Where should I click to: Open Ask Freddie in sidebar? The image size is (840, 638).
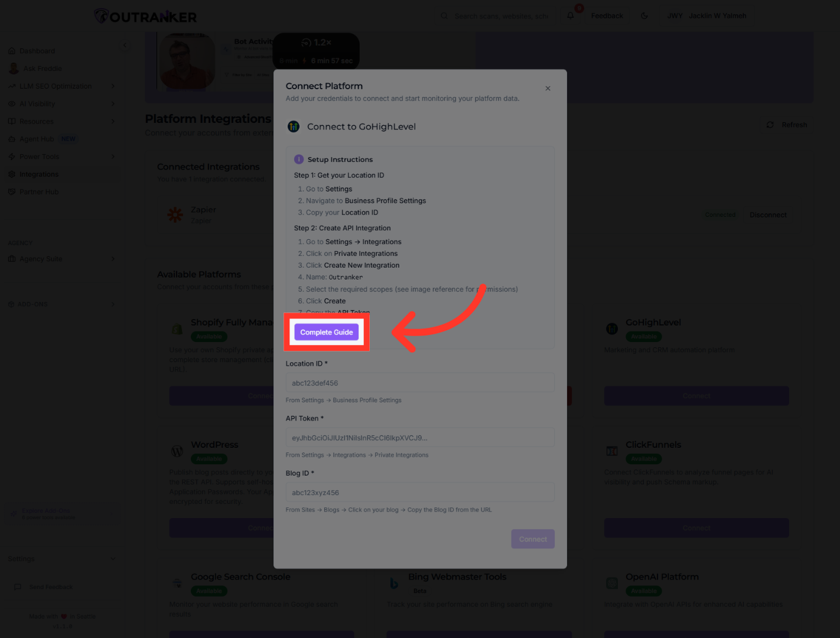click(42, 69)
